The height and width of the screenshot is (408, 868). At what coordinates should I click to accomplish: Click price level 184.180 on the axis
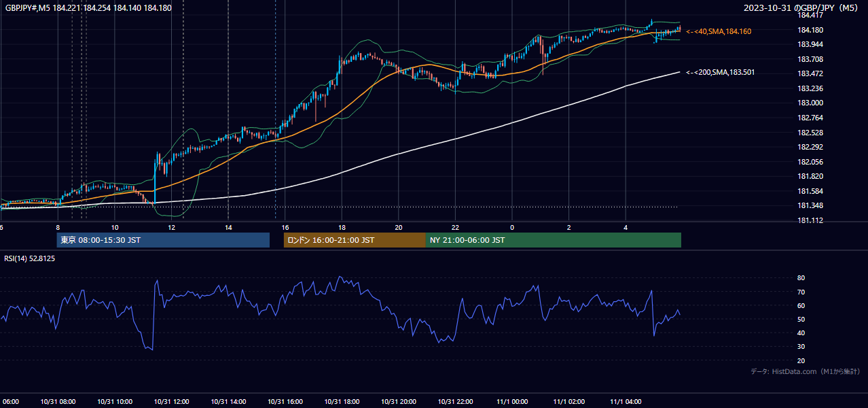point(810,30)
